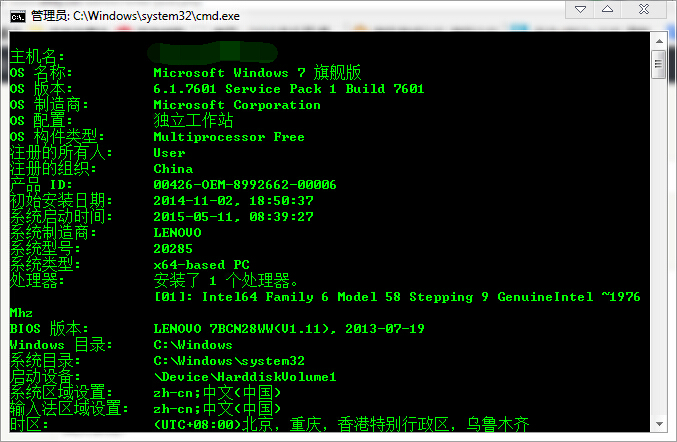This screenshot has width=677, height=442.
Task: Click the text "独立工作站"
Action: 193,120
